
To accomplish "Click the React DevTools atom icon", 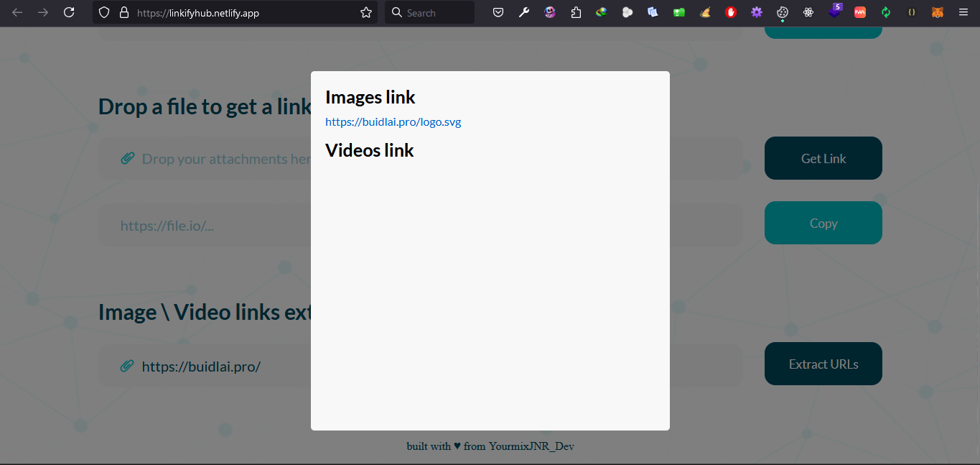I will point(808,12).
